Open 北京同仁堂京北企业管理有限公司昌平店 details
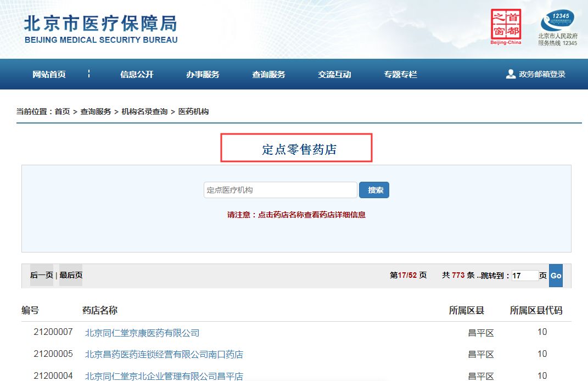The height and width of the screenshot is (381, 588). [x=164, y=376]
